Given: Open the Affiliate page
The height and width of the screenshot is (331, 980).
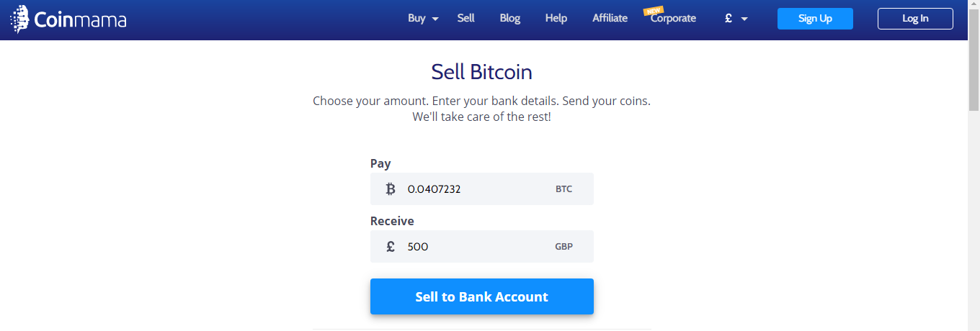Looking at the screenshot, I should 610,19.
